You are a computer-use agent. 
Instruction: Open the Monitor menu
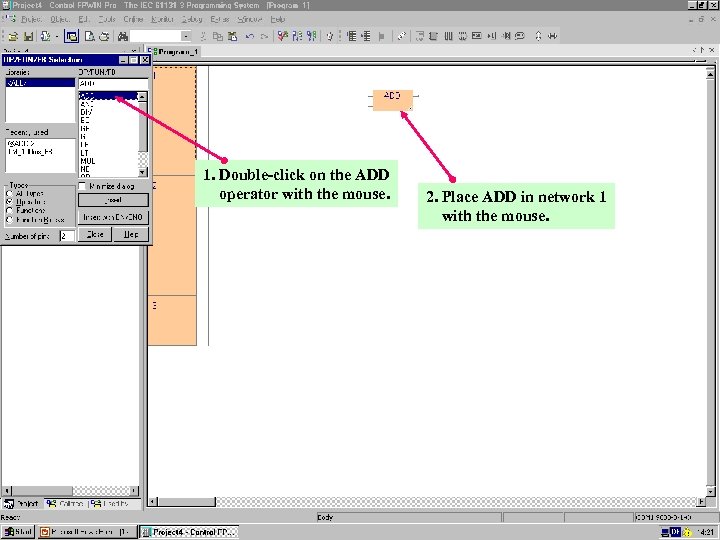162,19
